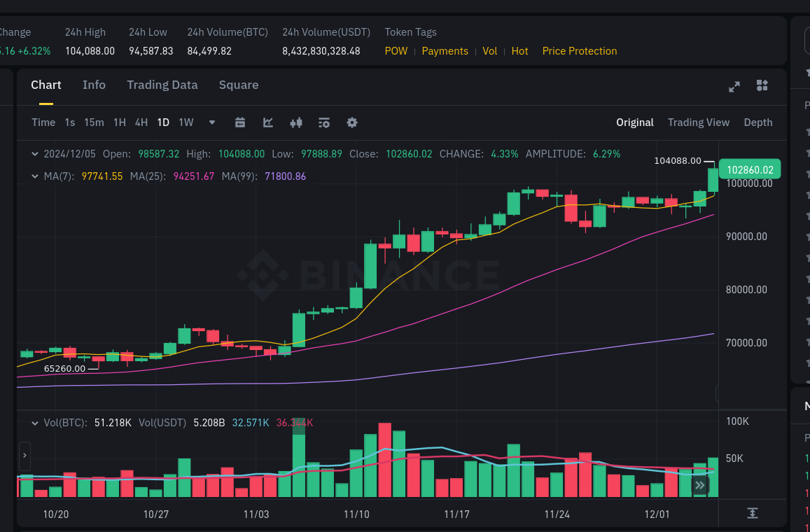Click the 80000.00 price axis label
This screenshot has width=810, height=532.
[746, 290]
